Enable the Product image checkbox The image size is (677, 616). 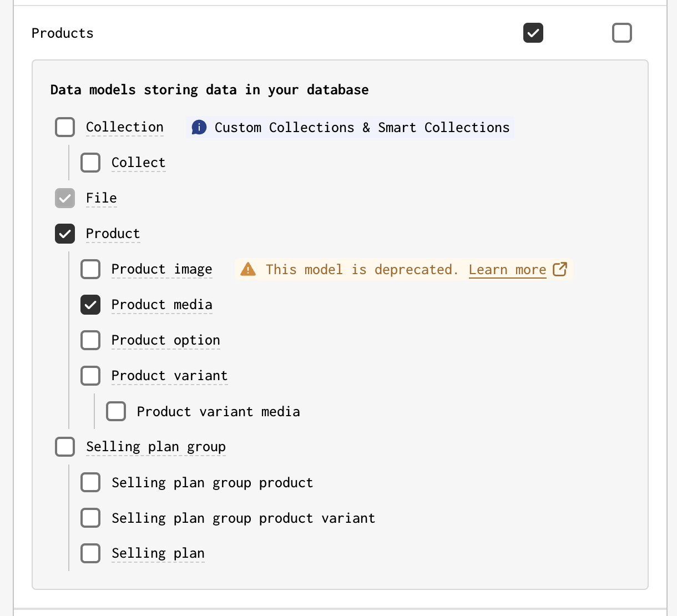pos(90,269)
